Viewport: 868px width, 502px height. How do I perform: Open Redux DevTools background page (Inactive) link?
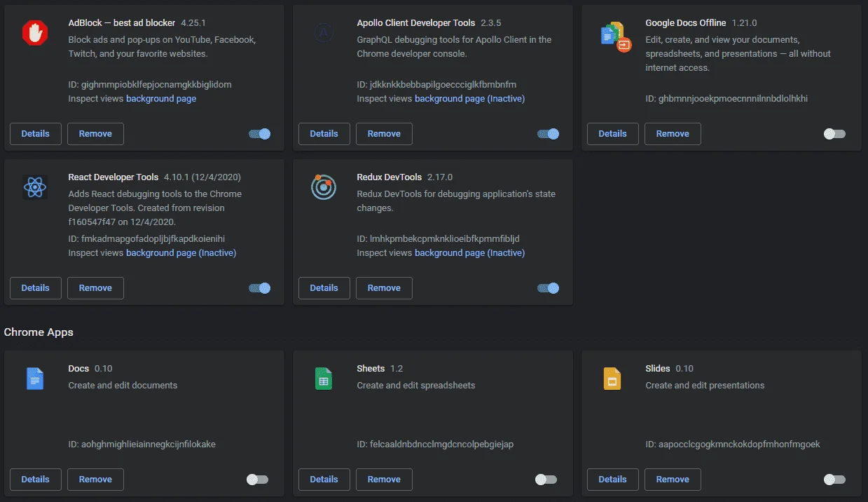click(x=469, y=253)
